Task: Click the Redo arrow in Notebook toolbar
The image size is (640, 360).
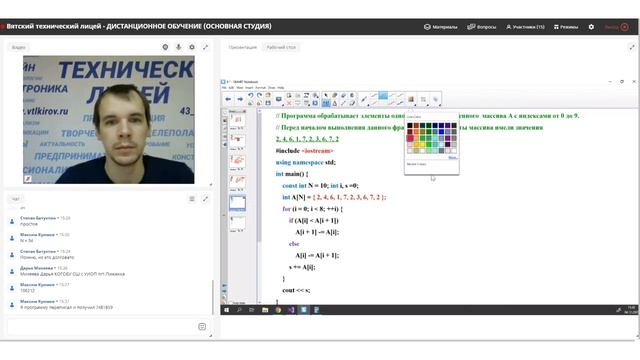Action: pos(259,96)
